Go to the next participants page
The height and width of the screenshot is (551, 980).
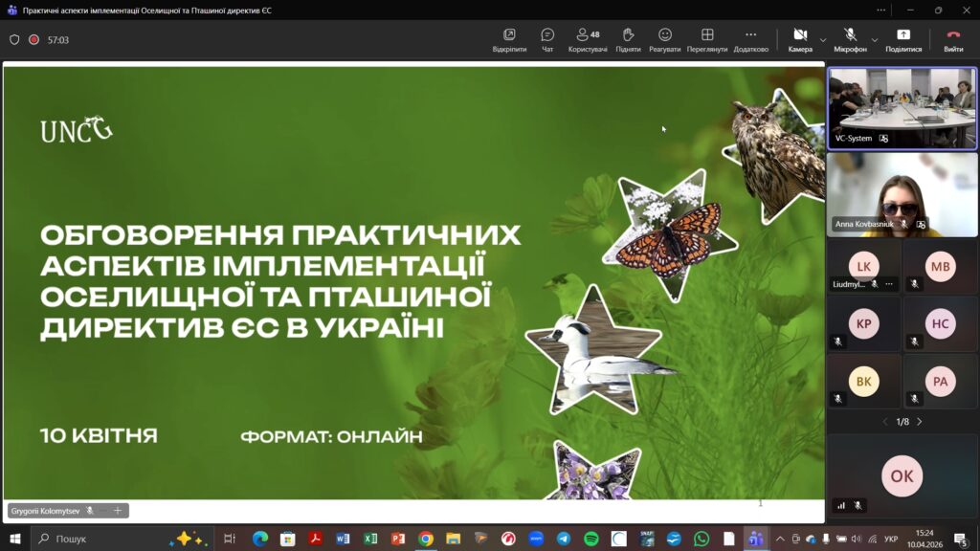pos(920,422)
